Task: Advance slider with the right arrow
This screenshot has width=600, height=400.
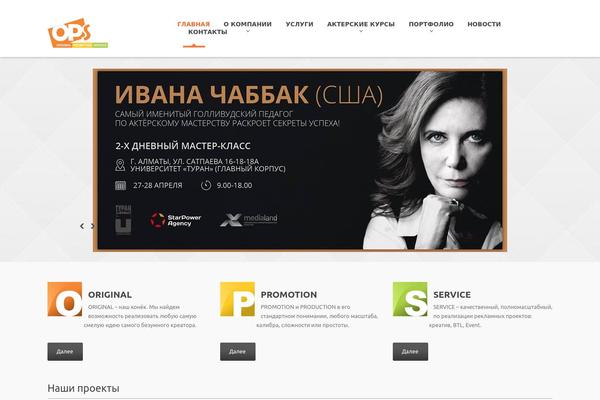Action: pos(93,226)
